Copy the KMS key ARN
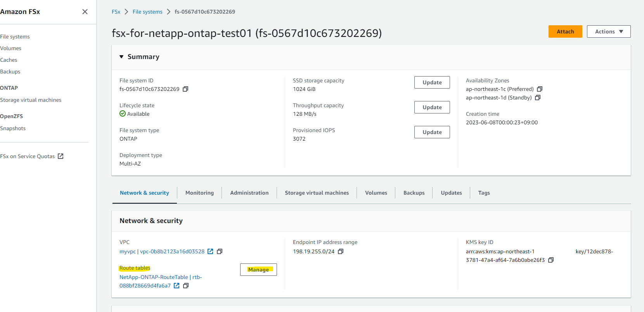This screenshot has width=644, height=312. point(551,260)
